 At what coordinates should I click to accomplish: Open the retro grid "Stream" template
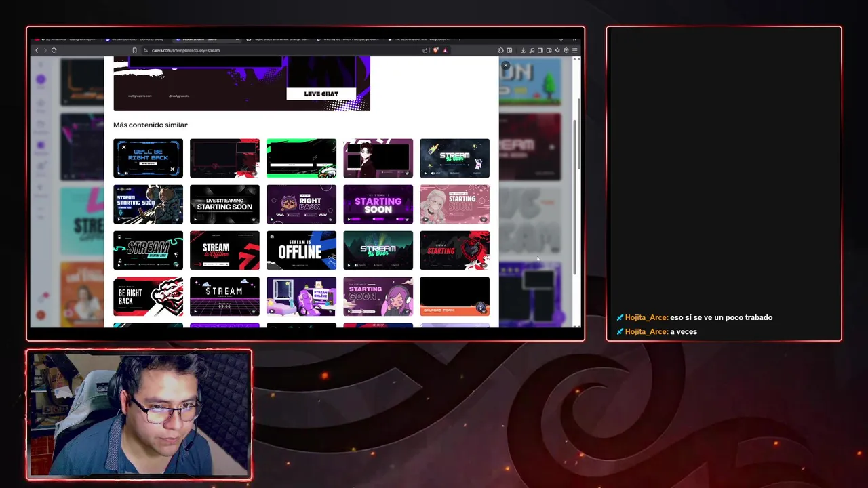[224, 296]
